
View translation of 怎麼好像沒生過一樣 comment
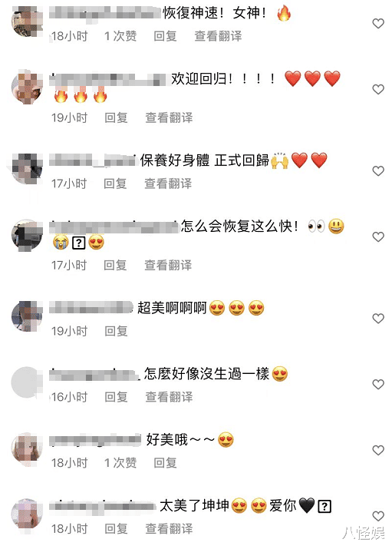[x=169, y=397]
